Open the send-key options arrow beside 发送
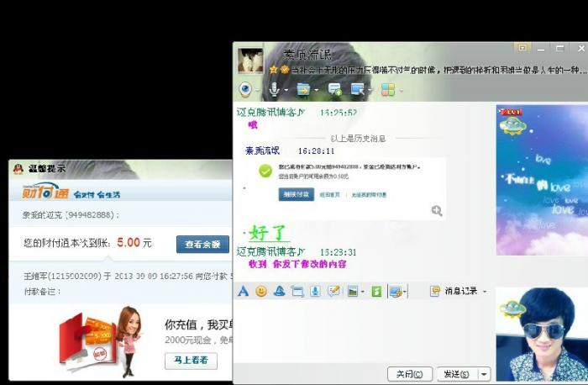Image resolution: width=588 pixels, height=385 pixels. click(x=484, y=374)
